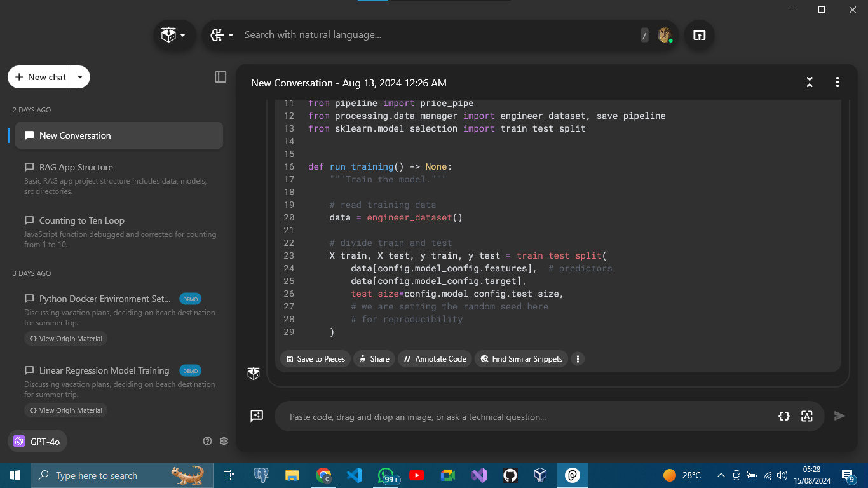The height and width of the screenshot is (488, 868).
Task: Open Task View on the taskbar
Action: 229,475
